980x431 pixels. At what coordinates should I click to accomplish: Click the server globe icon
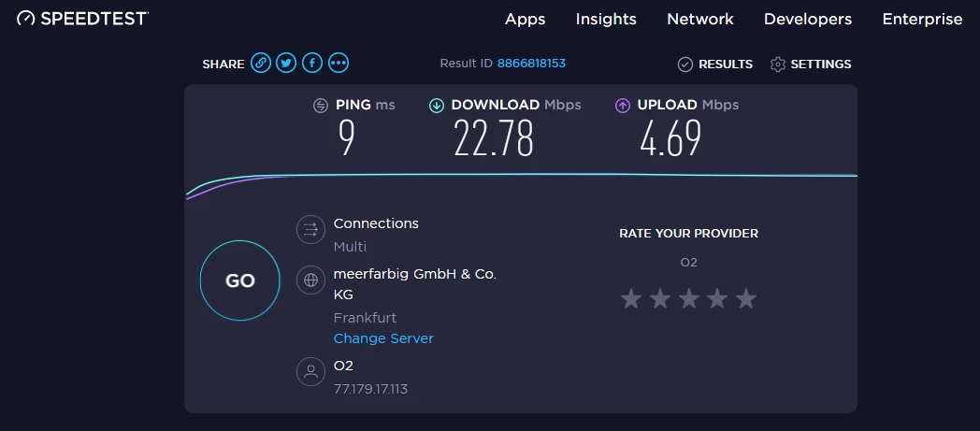(310, 279)
